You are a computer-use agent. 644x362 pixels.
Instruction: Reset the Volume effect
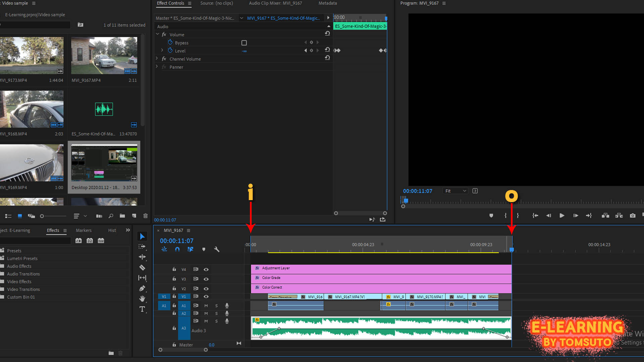click(x=327, y=34)
